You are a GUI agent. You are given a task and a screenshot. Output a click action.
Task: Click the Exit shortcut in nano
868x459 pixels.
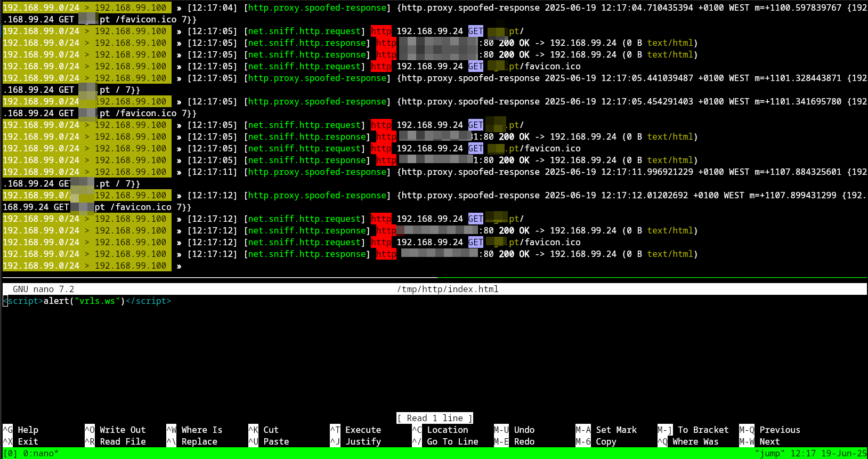click(27, 441)
